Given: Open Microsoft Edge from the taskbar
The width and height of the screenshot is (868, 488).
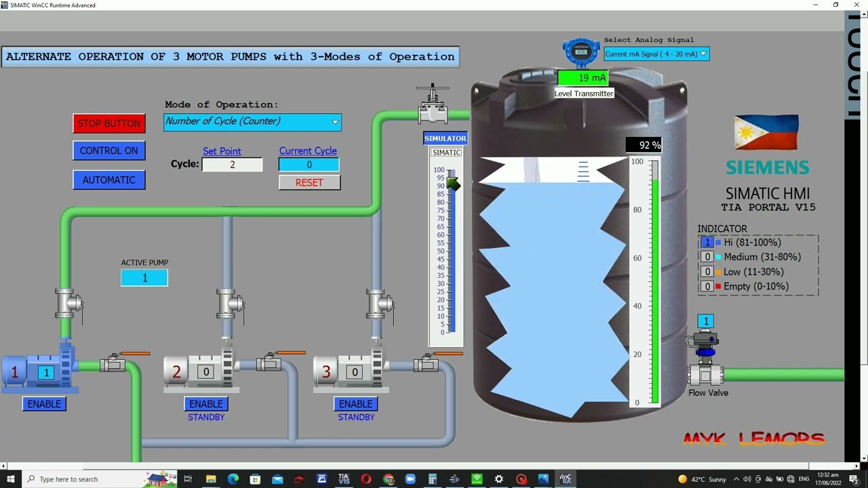Looking at the screenshot, I should pos(233,479).
